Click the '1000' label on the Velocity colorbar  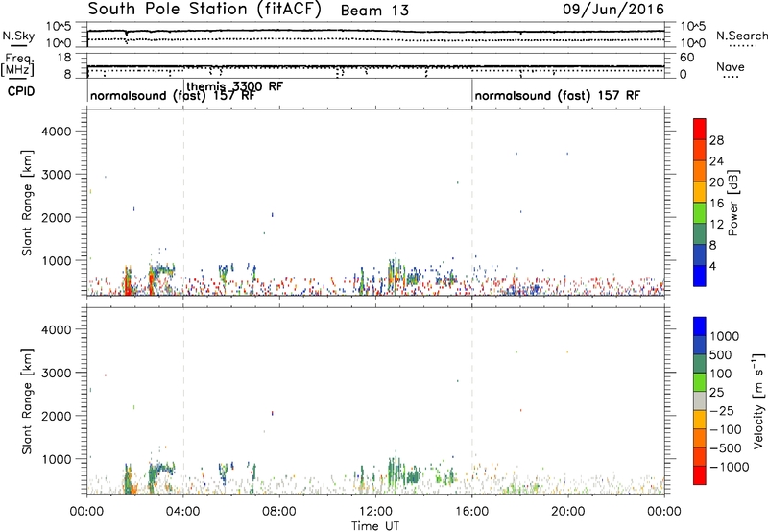[725, 336]
